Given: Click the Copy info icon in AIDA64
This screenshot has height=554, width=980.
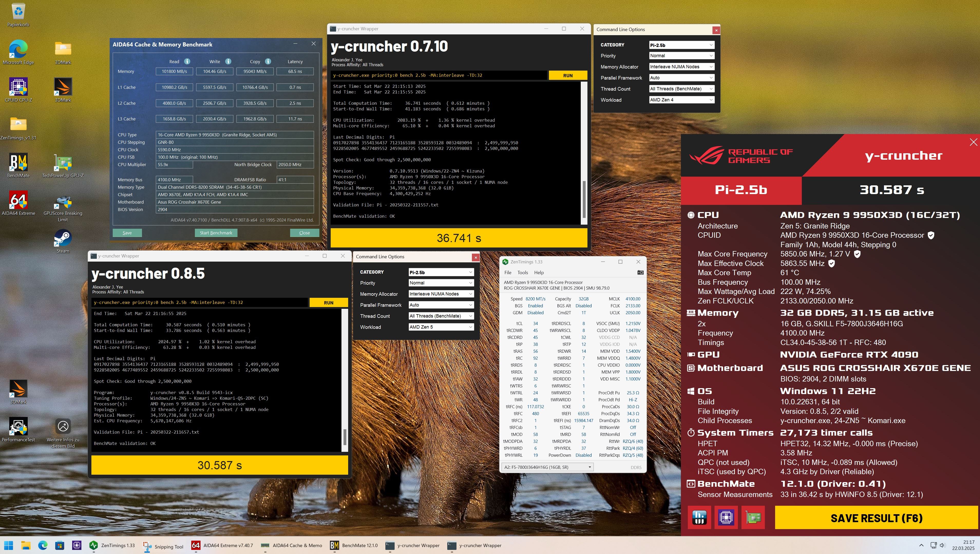Looking at the screenshot, I should 268,61.
